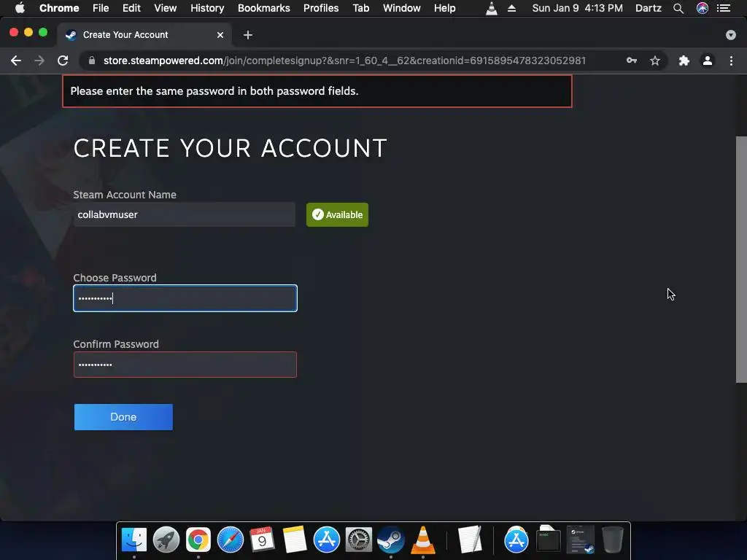
Task: Open Safari compass in the Dock
Action: click(x=230, y=540)
